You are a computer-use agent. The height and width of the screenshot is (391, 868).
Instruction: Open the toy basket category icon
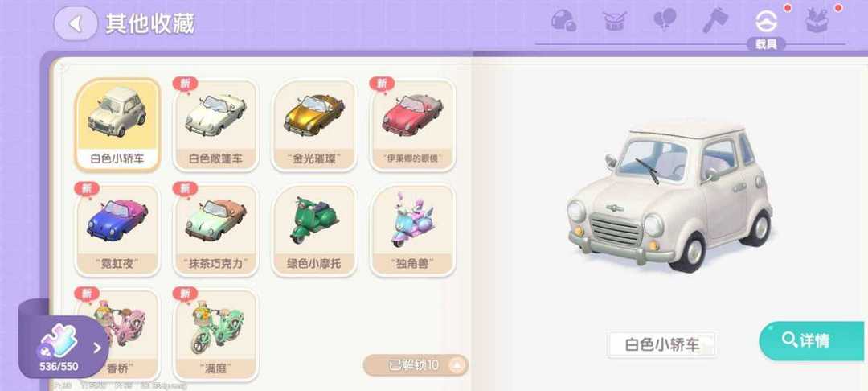point(817,21)
